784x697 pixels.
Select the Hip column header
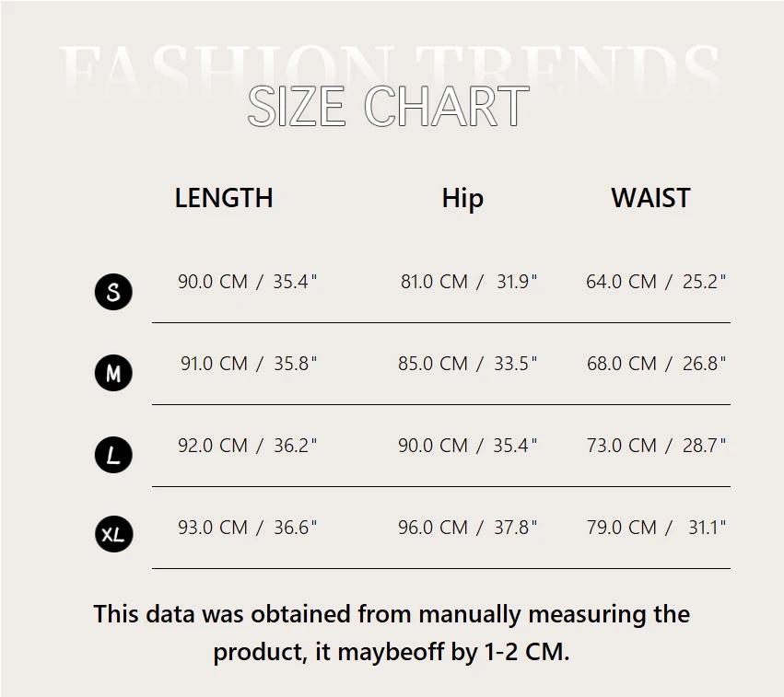pyautogui.click(x=462, y=198)
